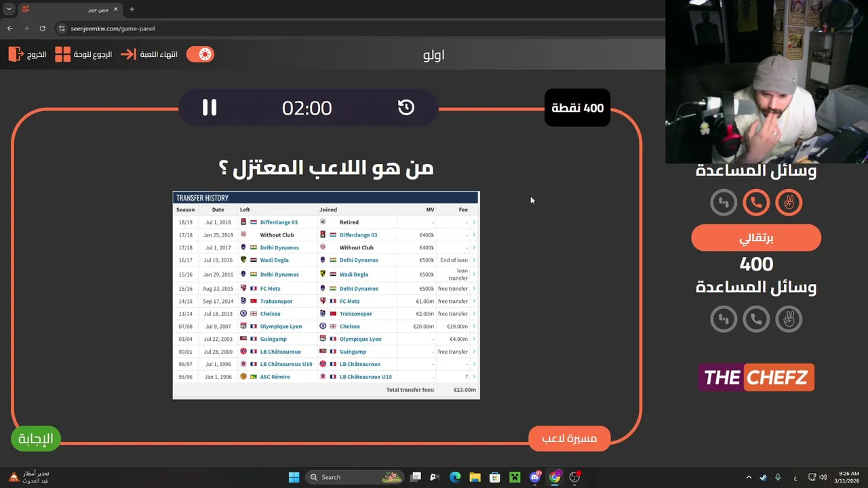Close the سين جيم tab
This screenshot has height=488, width=868.
click(x=115, y=9)
